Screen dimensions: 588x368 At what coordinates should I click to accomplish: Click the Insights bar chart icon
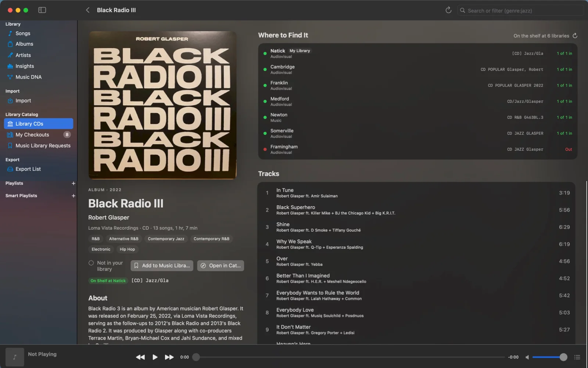coord(10,66)
